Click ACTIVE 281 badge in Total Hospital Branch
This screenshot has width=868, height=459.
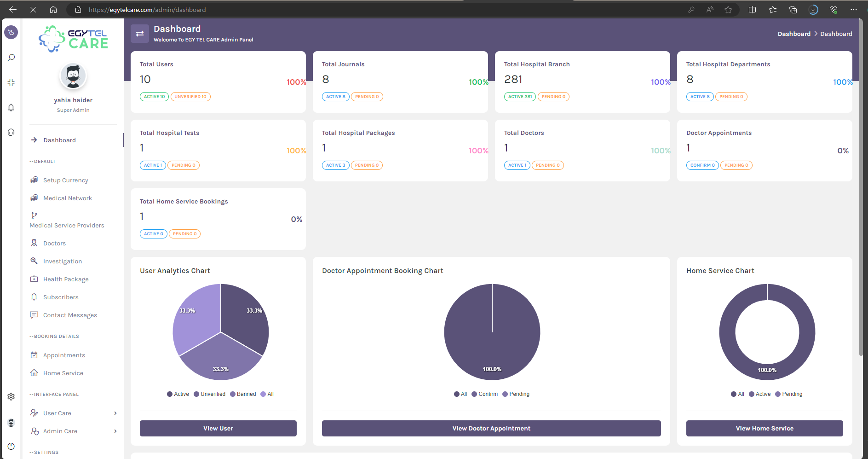pyautogui.click(x=520, y=97)
